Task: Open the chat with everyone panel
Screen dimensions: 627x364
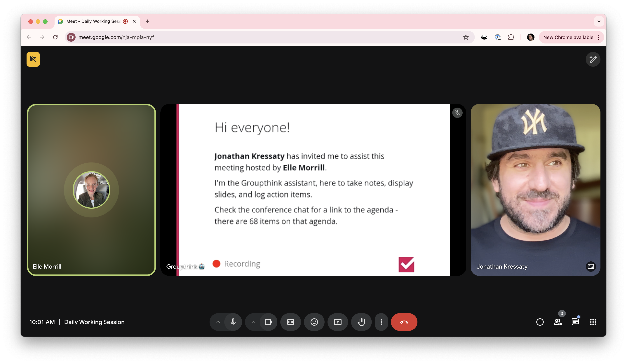Action: click(x=575, y=322)
